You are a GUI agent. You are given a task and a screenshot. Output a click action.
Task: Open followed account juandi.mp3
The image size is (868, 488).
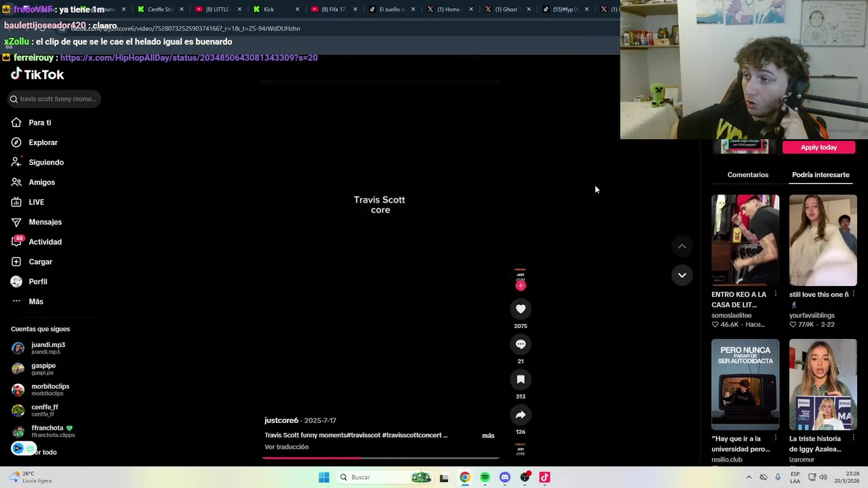[x=48, y=348]
